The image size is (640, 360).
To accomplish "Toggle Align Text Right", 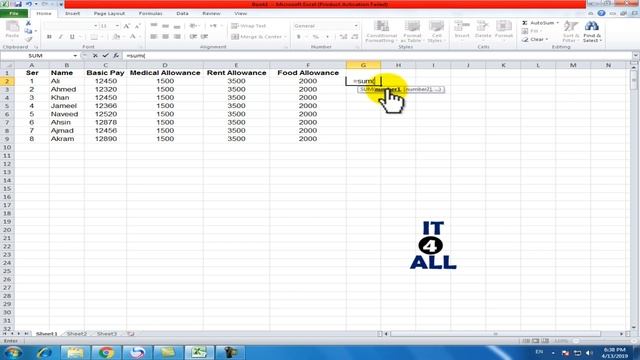I will coord(177,37).
